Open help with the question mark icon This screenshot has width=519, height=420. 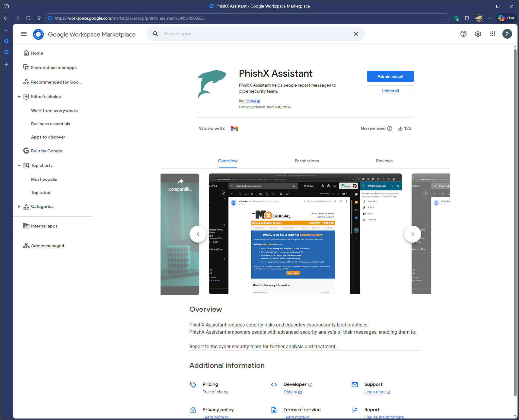(x=463, y=34)
